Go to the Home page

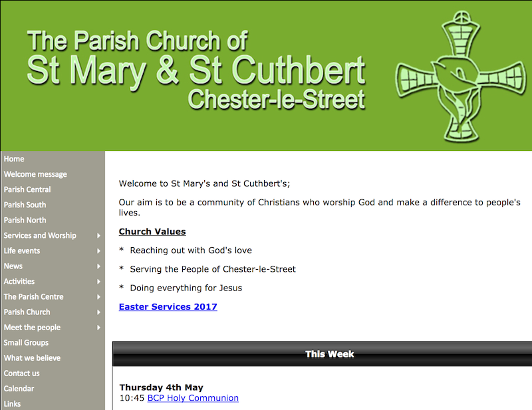coord(14,159)
